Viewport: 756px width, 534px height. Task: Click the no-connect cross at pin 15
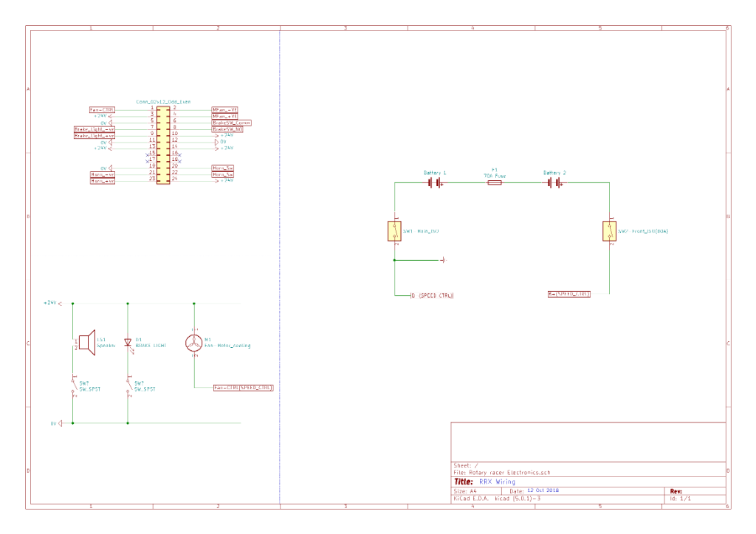(x=148, y=155)
